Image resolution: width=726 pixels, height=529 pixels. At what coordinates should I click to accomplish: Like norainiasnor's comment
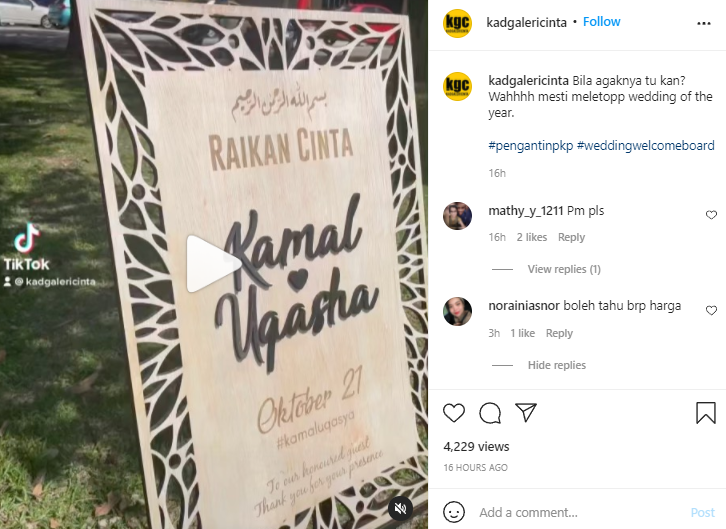pos(711,310)
